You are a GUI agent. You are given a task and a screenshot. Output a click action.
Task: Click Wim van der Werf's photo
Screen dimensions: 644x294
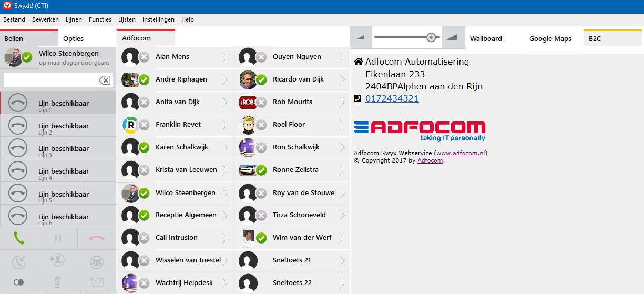[x=248, y=238]
